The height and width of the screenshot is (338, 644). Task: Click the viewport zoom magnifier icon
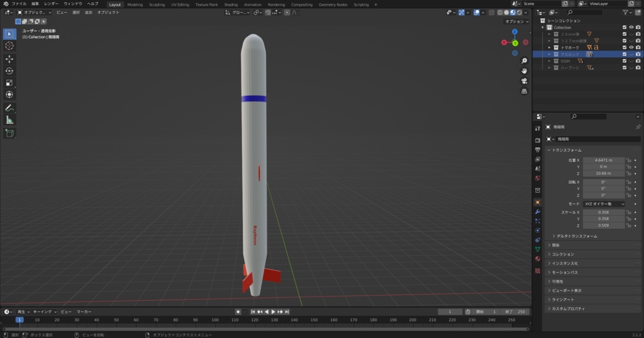click(x=524, y=61)
